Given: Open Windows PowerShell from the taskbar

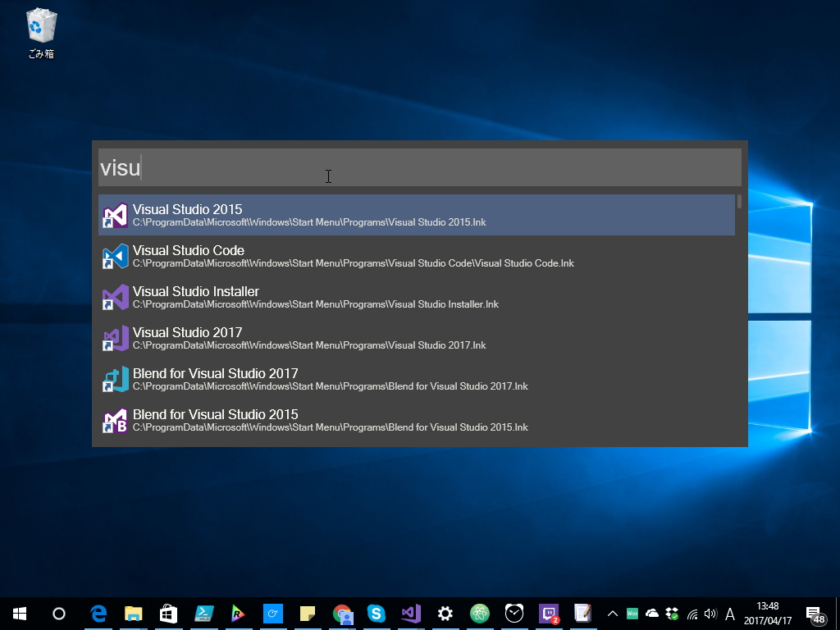Looking at the screenshot, I should (x=203, y=613).
